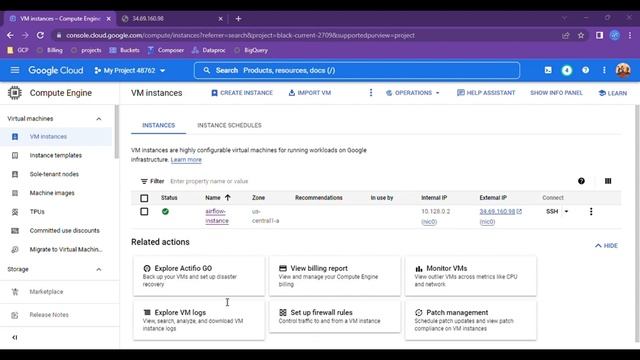Sort by Name column arrow
This screenshot has height=360, width=640.
point(228,198)
